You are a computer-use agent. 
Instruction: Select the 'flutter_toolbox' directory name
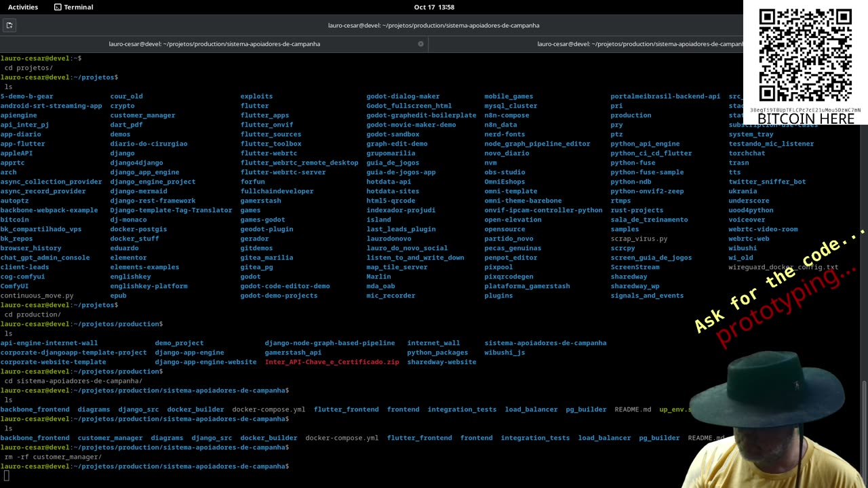(x=271, y=144)
